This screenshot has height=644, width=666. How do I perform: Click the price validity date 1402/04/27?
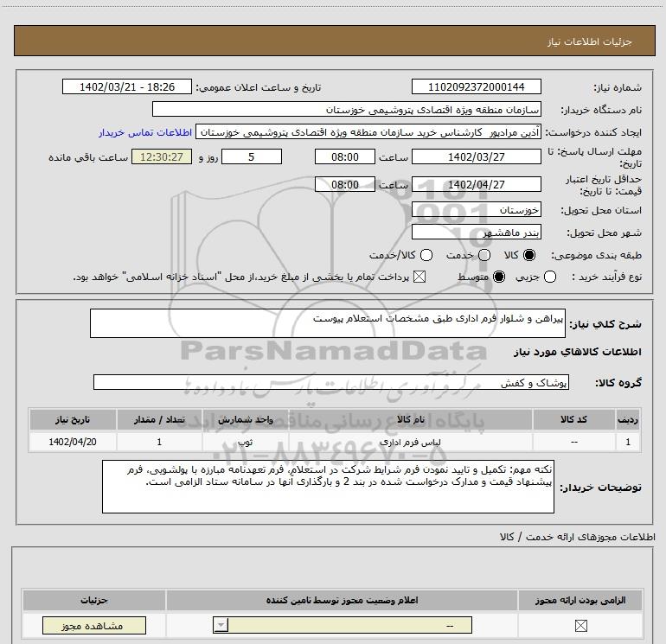(x=476, y=184)
